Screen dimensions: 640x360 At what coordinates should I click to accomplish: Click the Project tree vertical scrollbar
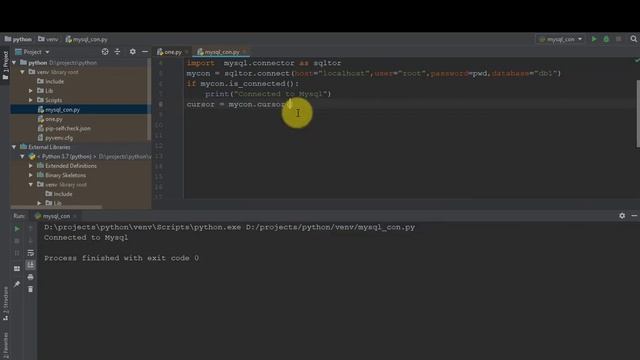(x=149, y=100)
